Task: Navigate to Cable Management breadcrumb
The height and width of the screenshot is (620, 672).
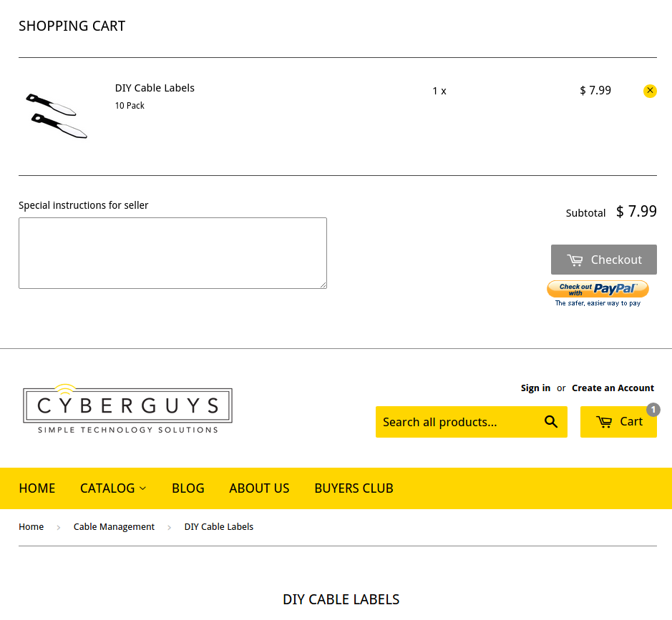Action: click(114, 527)
